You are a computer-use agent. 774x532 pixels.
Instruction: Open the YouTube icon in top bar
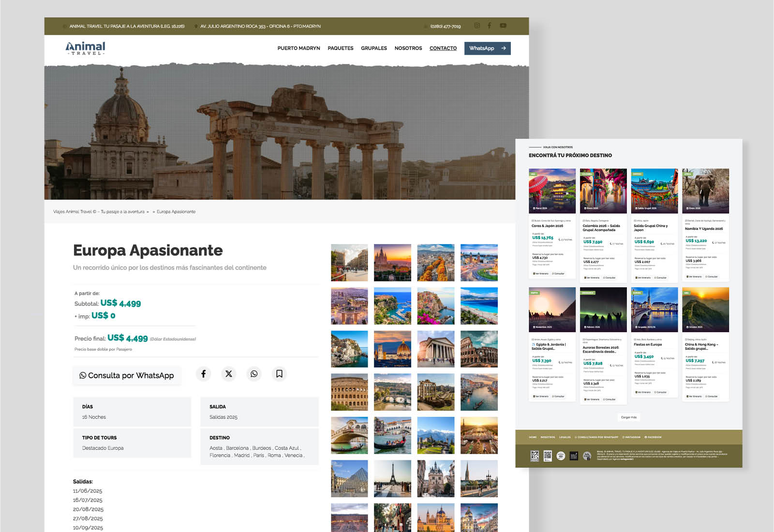click(x=503, y=26)
